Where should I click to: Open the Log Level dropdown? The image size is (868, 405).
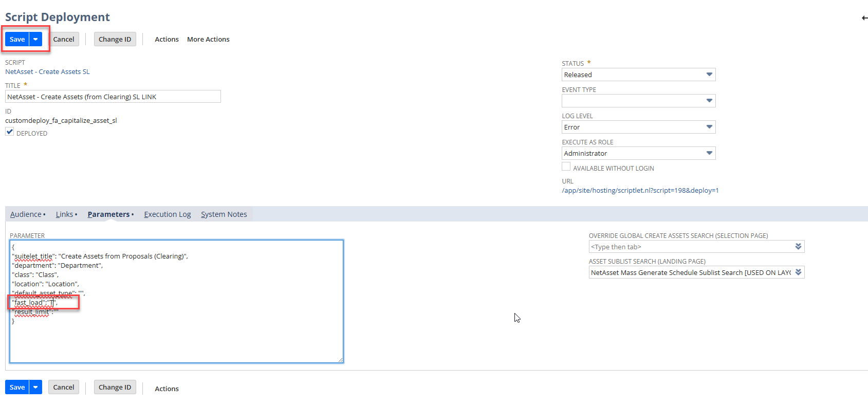pyautogui.click(x=709, y=127)
